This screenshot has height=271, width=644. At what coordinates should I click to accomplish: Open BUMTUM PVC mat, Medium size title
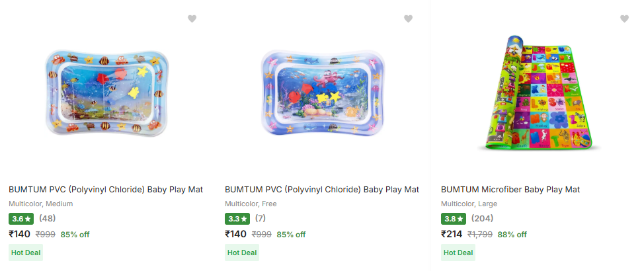pos(106,190)
